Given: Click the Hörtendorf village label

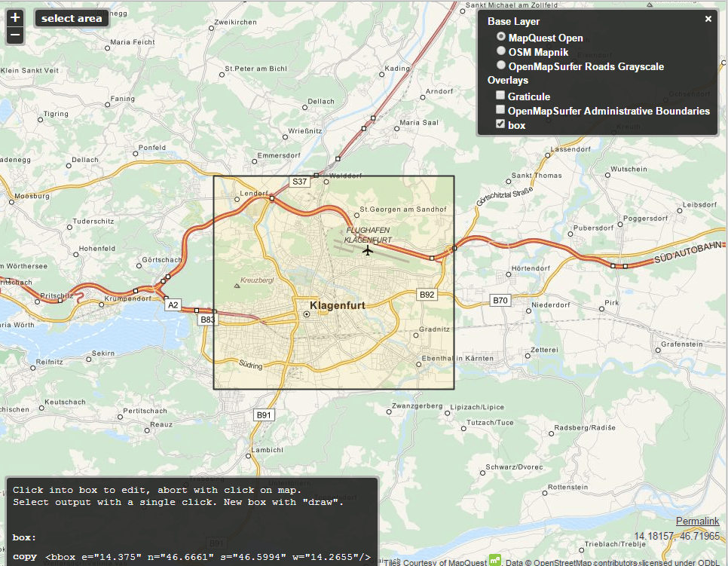Looking at the screenshot, I should [531, 268].
